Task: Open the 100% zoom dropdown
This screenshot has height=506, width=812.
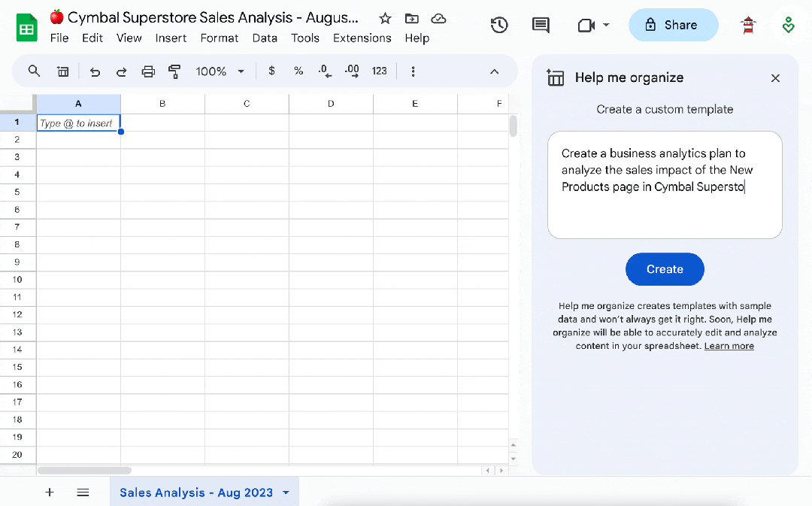Action: [x=220, y=71]
